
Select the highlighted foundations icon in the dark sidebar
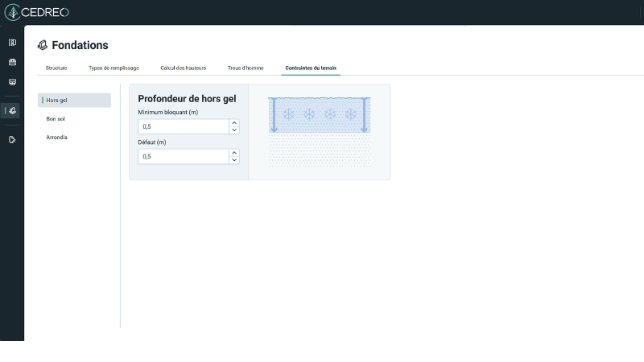[12, 110]
